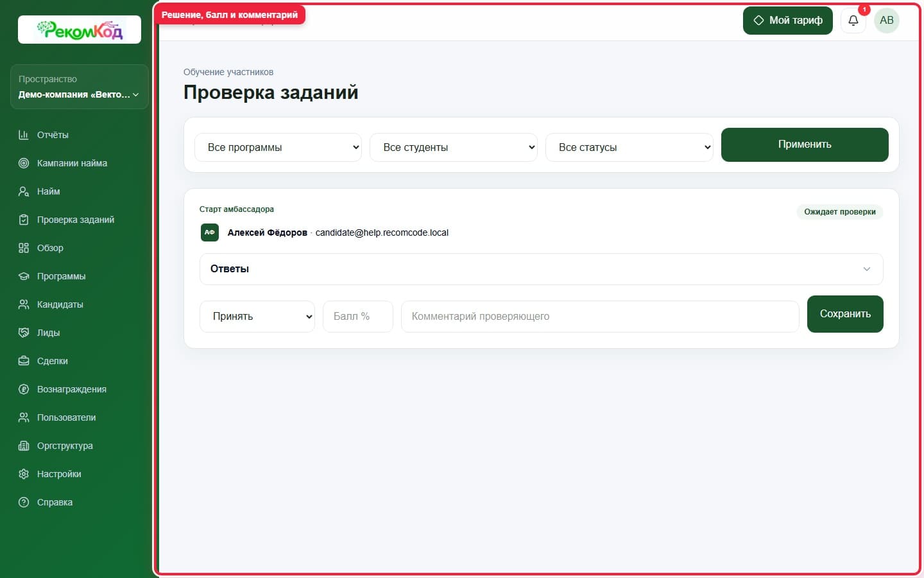Image resolution: width=924 pixels, height=578 pixels.
Task: Click the Отчёты bar chart icon
Action: click(x=24, y=135)
